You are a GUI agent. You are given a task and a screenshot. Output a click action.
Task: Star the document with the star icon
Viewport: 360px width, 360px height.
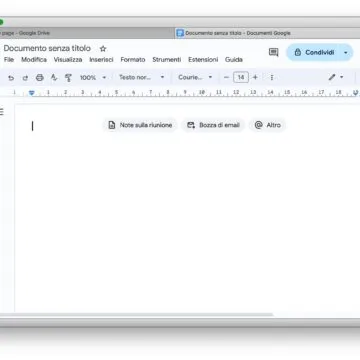[103, 49]
